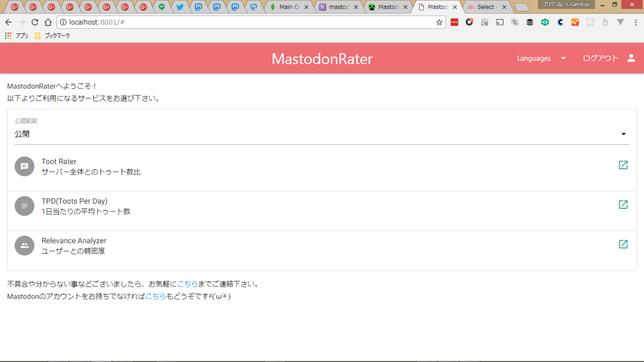Open Chrome menu with three dots
This screenshot has width=644, height=362.
(635, 22)
